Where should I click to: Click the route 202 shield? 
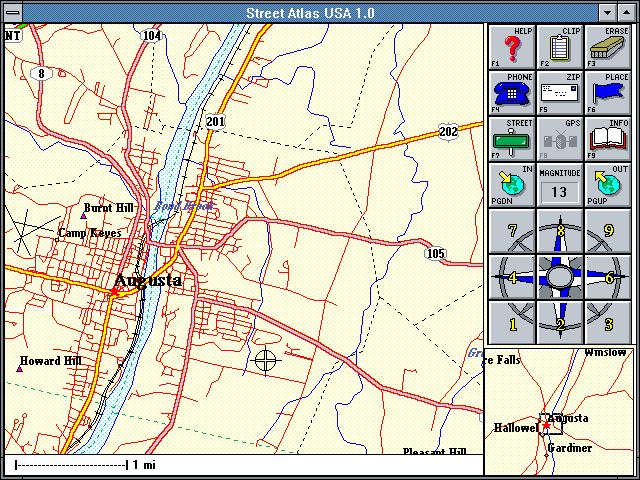click(448, 131)
